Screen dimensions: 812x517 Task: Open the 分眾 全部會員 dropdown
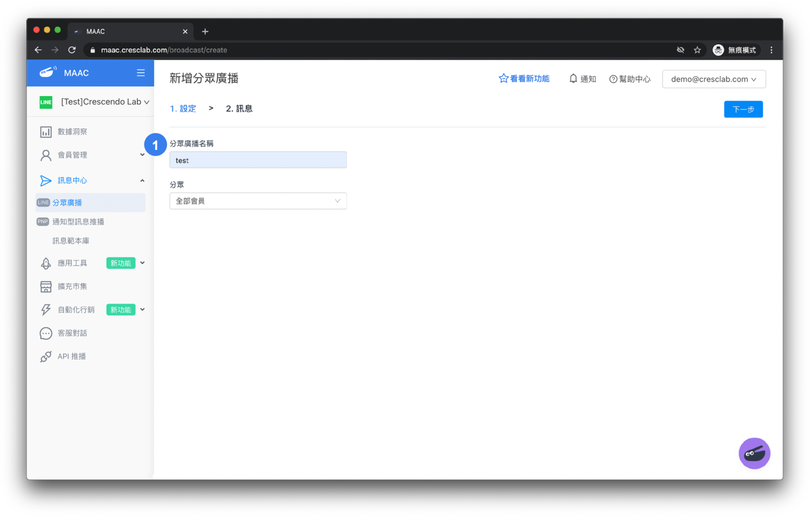coord(258,201)
